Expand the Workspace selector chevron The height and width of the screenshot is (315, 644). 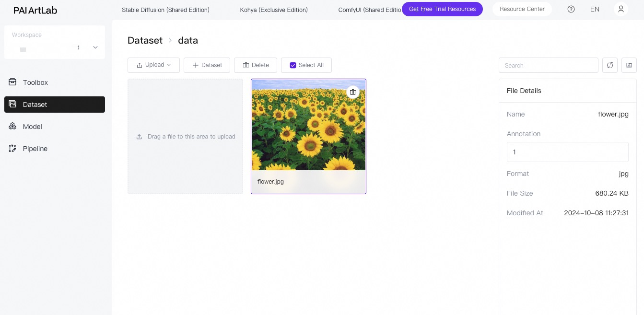[x=95, y=47]
